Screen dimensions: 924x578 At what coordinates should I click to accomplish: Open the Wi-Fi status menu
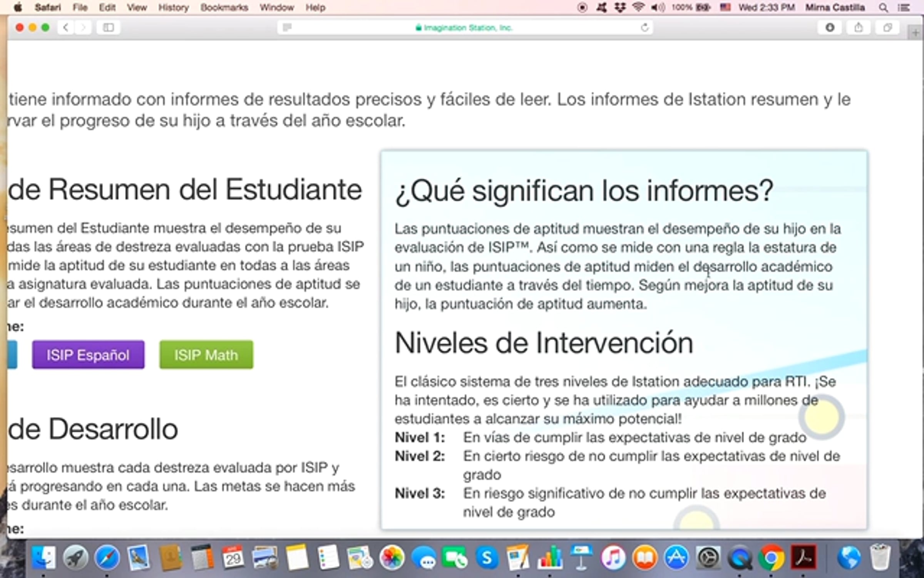[x=639, y=7]
